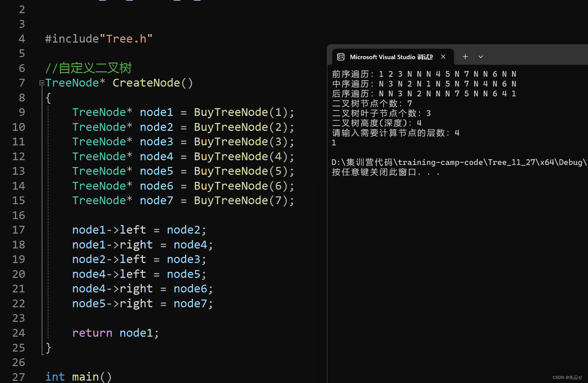Click the console icon in the tab

[341, 57]
